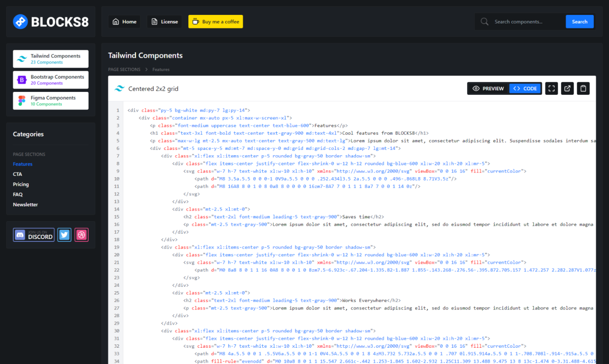Select the License navigation item

(164, 21)
